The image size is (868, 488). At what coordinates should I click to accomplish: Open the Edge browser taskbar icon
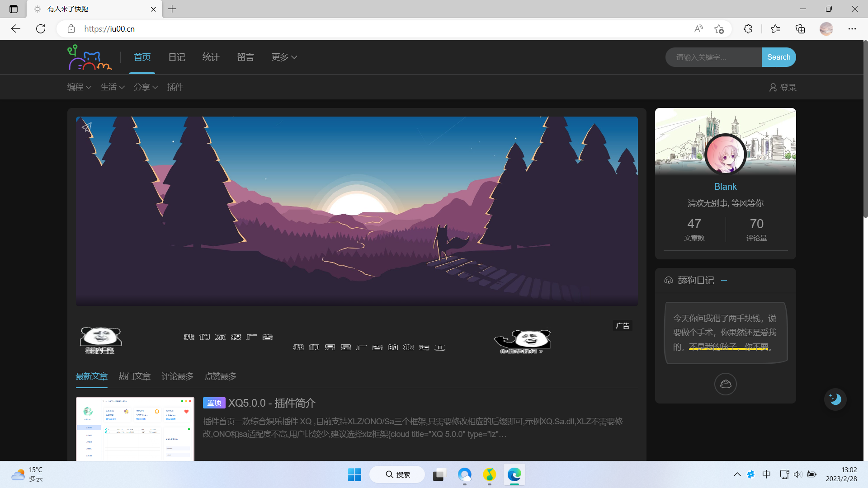[514, 475]
